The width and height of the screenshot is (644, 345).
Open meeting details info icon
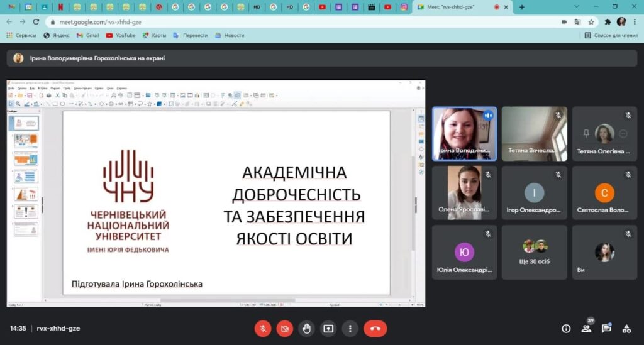[566, 329]
